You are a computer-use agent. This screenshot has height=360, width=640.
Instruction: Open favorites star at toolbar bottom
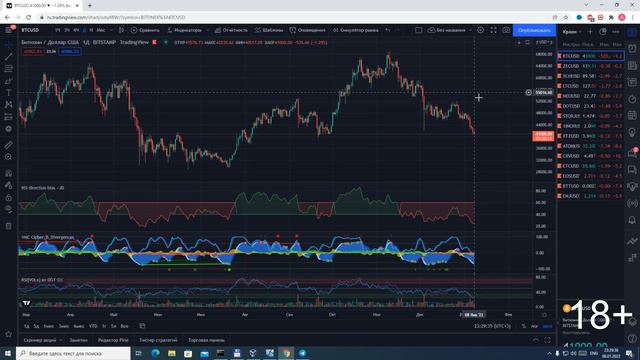click(8, 334)
